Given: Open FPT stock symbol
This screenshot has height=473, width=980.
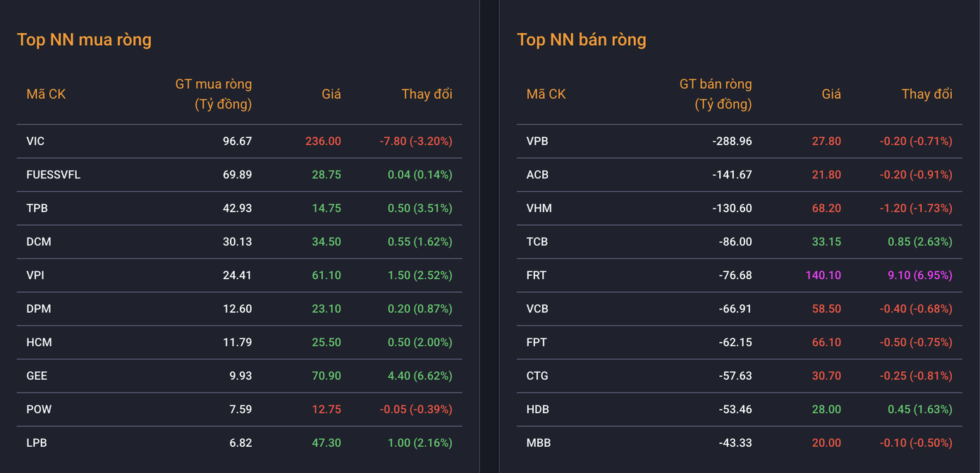Looking at the screenshot, I should point(537,342).
